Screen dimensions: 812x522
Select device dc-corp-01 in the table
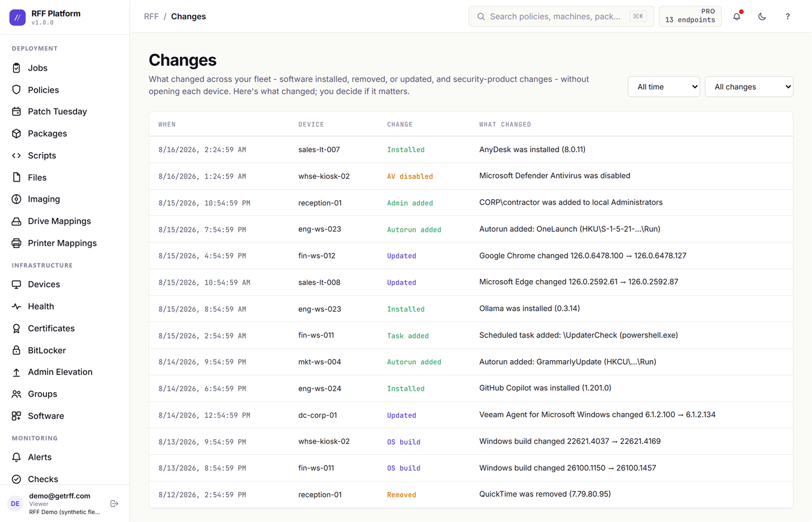pos(317,415)
